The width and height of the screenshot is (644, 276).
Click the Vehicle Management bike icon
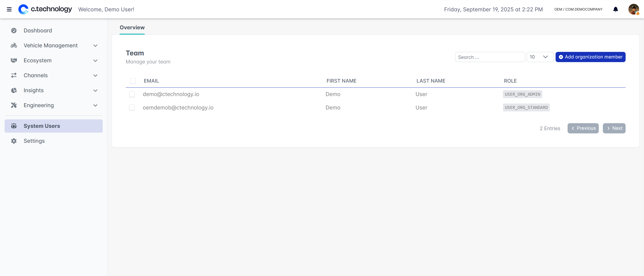(14, 45)
